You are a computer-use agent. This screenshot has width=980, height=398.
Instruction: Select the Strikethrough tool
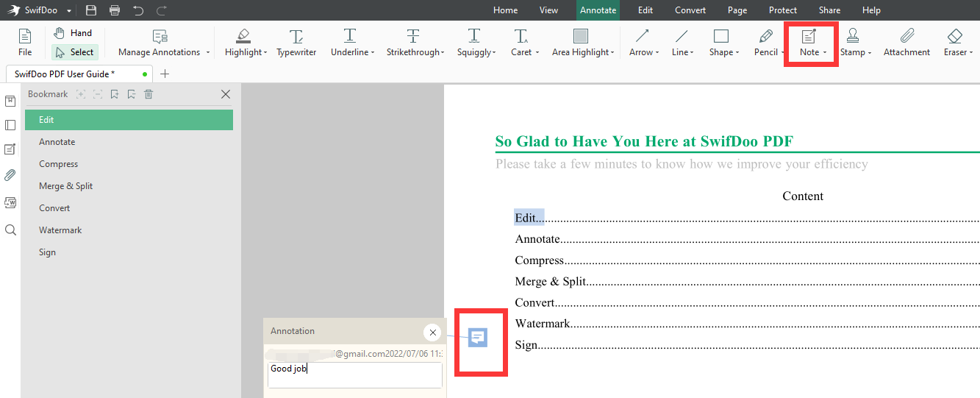(413, 43)
